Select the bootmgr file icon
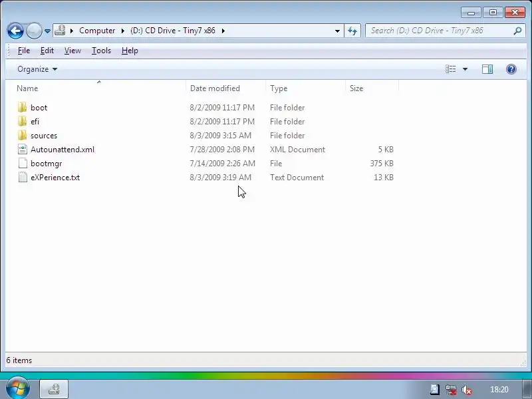Viewport: 532px width, 399px height. [x=23, y=163]
